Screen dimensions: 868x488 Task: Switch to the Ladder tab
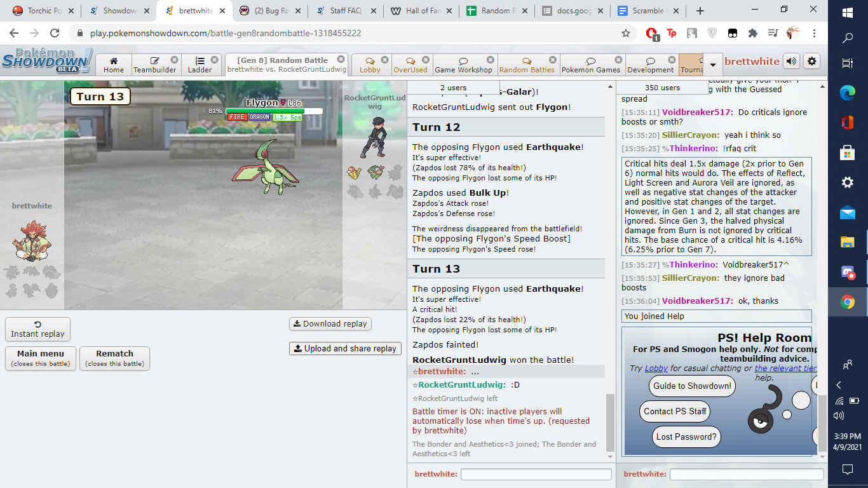point(200,65)
